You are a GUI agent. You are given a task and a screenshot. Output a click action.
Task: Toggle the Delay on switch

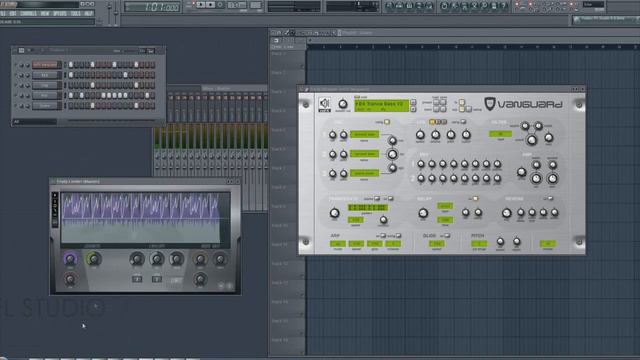[476, 199]
